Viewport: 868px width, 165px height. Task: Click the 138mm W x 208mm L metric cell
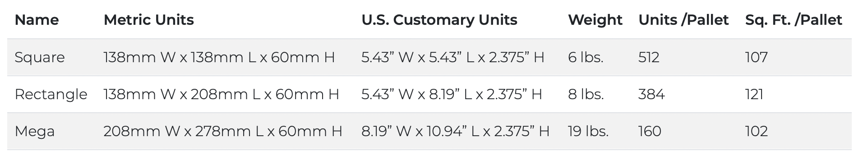coord(221,94)
